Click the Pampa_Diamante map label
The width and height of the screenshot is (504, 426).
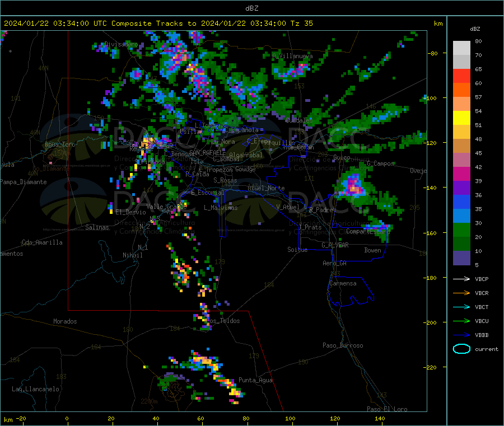point(24,182)
